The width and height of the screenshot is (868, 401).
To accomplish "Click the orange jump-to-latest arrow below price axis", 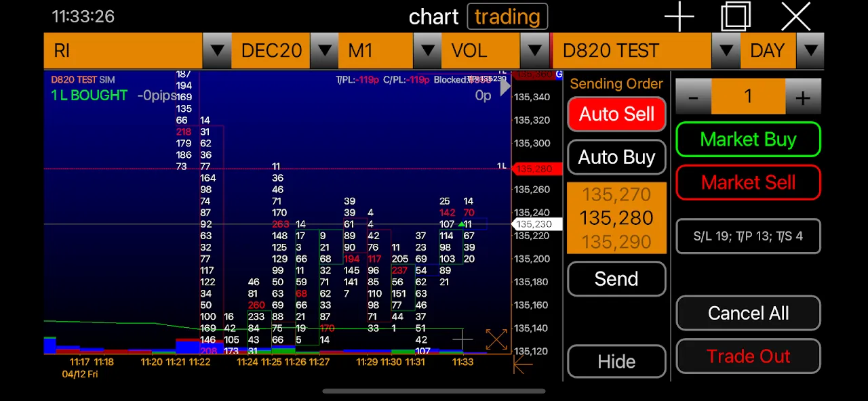I will coord(523,364).
